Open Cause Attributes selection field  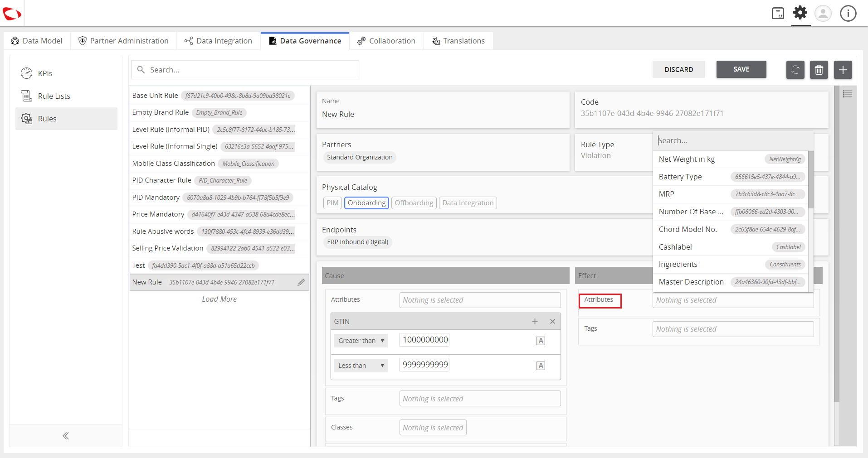click(480, 300)
